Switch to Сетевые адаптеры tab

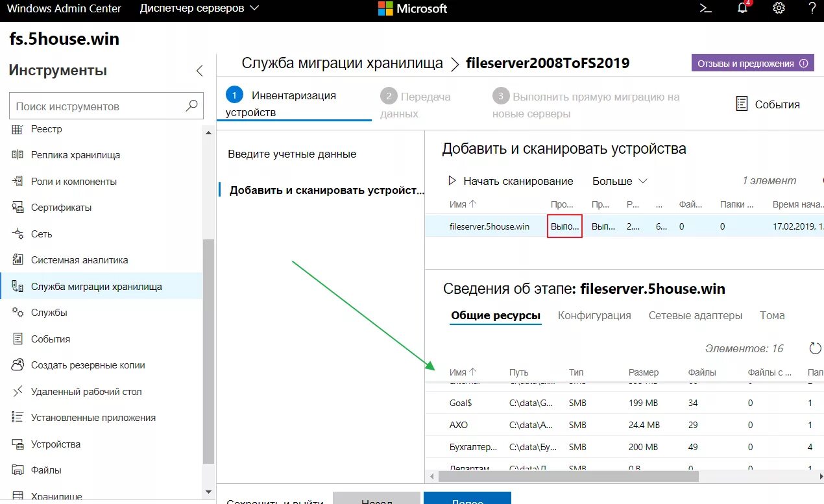tap(695, 315)
